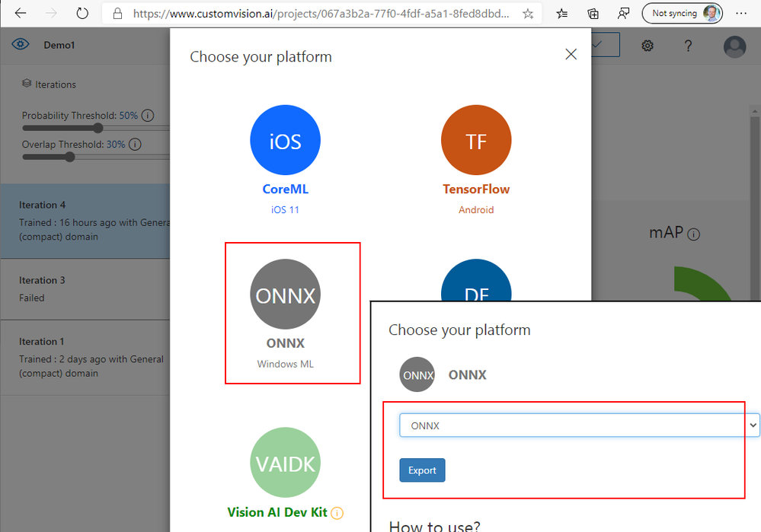Open the site lock info icon
Viewport: 761px width, 532px height.
(117, 14)
